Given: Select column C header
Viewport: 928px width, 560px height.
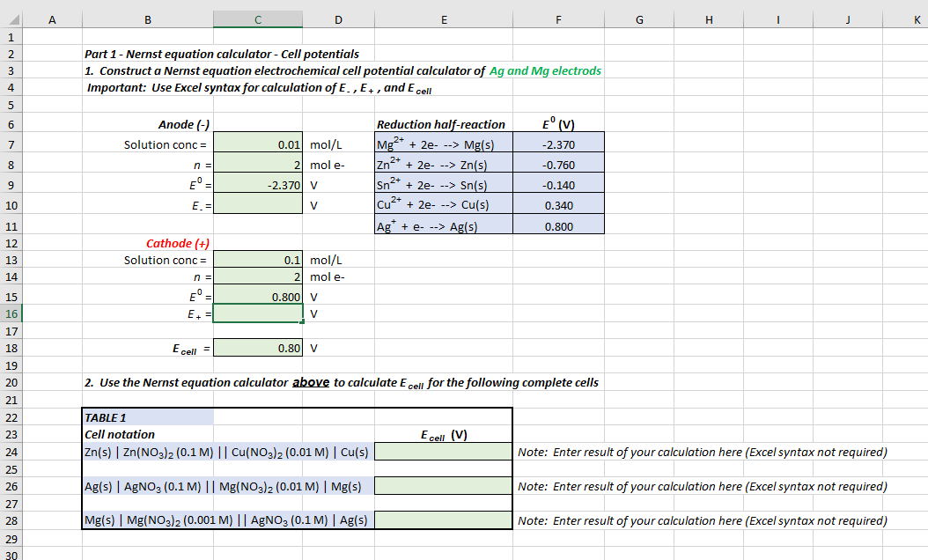Looking at the screenshot, I should click(257, 19).
